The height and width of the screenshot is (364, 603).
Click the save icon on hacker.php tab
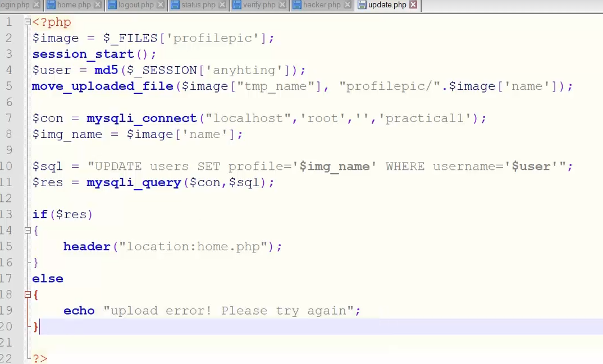pos(296,5)
